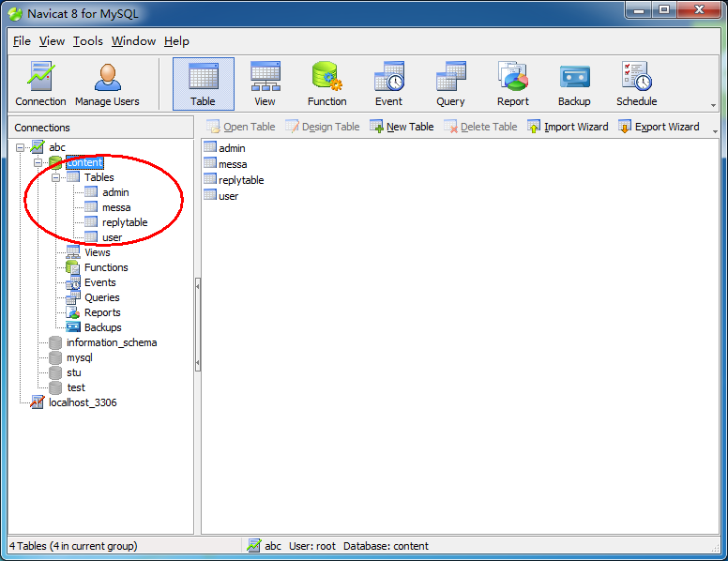This screenshot has height=561, width=728.
Task: Select the stu database
Action: click(x=74, y=372)
